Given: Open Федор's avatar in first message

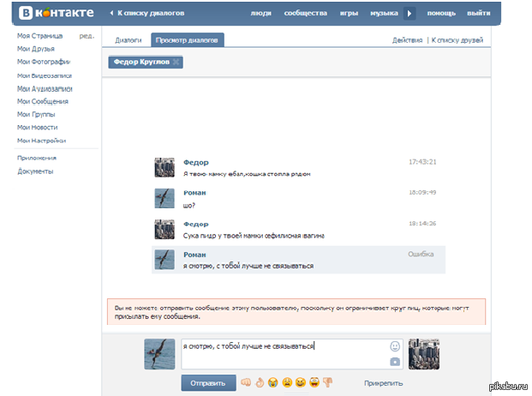Looking at the screenshot, I should coord(164,167).
